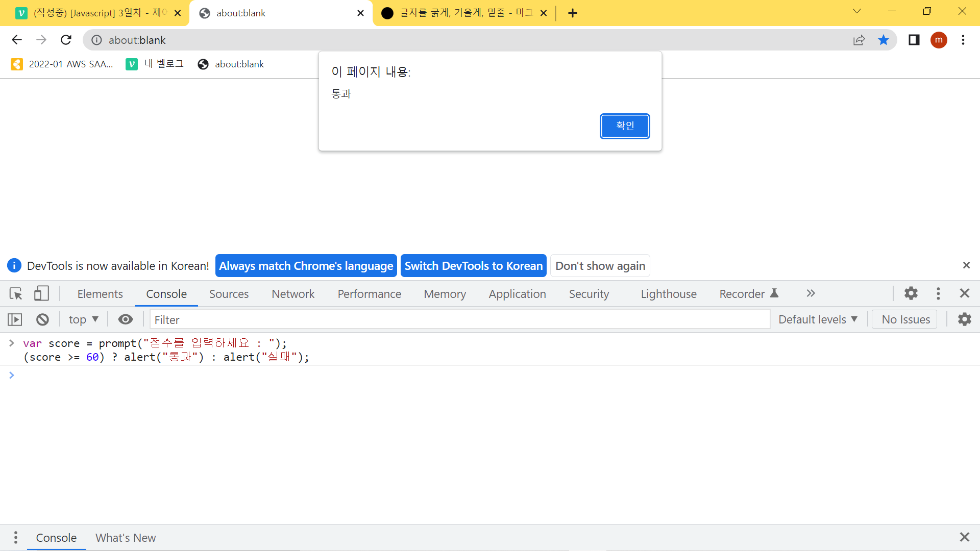The width and height of the screenshot is (980, 551).
Task: Expand the top JavaScript context dropdown
Action: tap(83, 320)
